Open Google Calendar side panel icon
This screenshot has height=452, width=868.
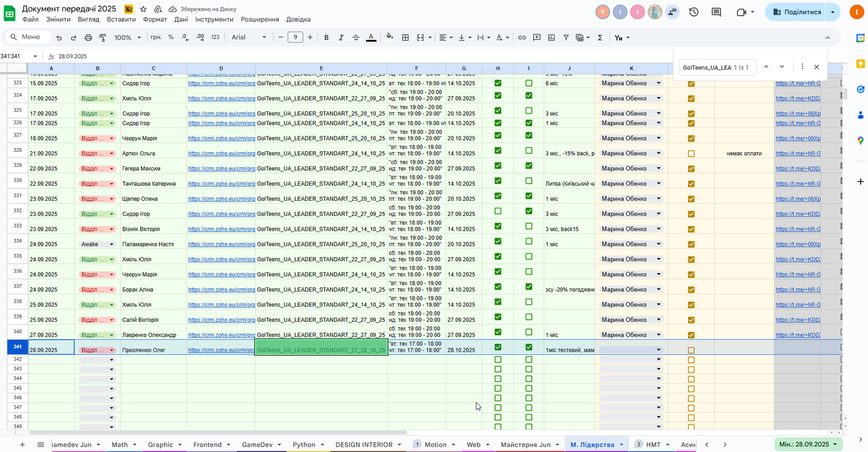861,38
